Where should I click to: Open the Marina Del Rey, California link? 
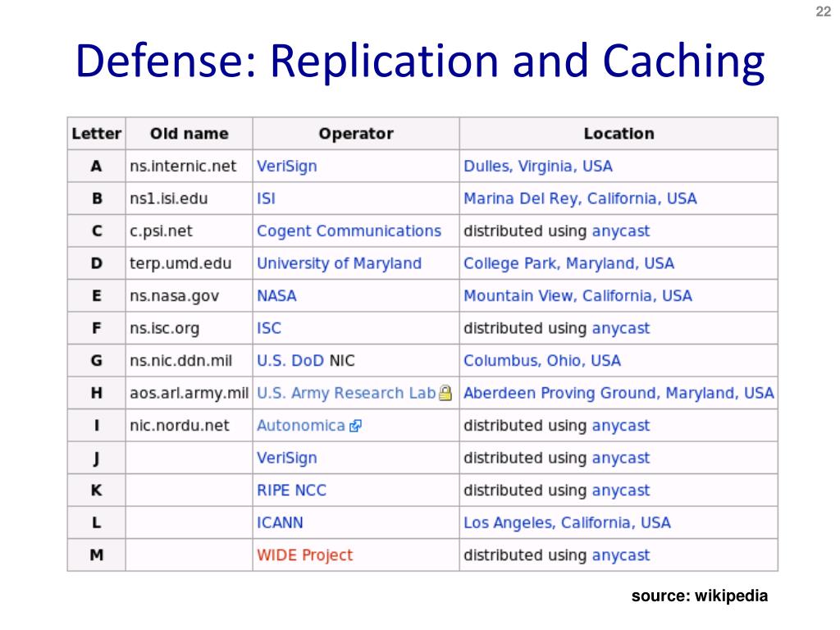pyautogui.click(x=580, y=199)
